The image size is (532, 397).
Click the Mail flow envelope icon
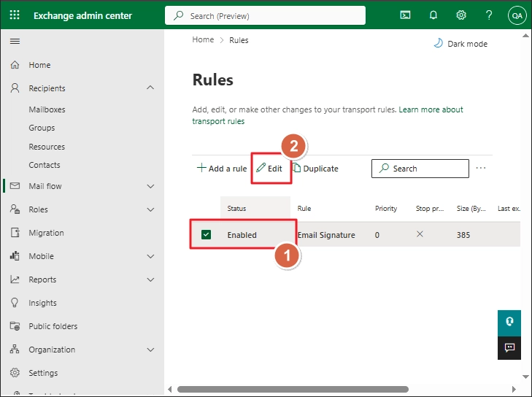(15, 186)
